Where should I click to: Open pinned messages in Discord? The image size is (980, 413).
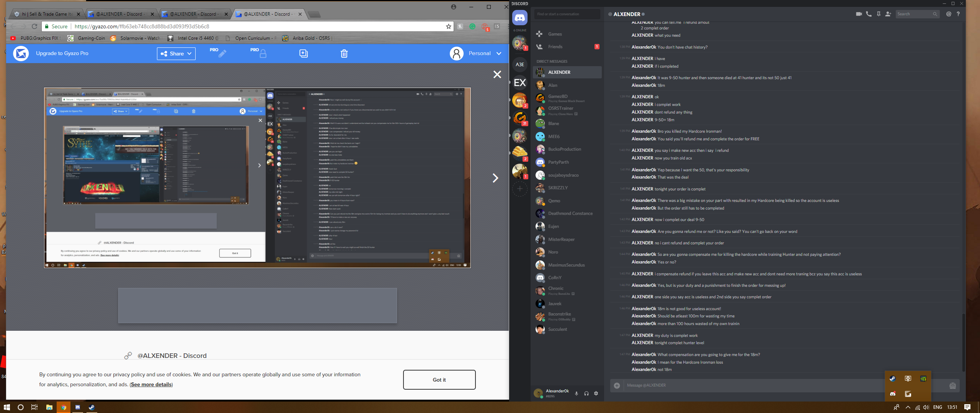(879, 14)
